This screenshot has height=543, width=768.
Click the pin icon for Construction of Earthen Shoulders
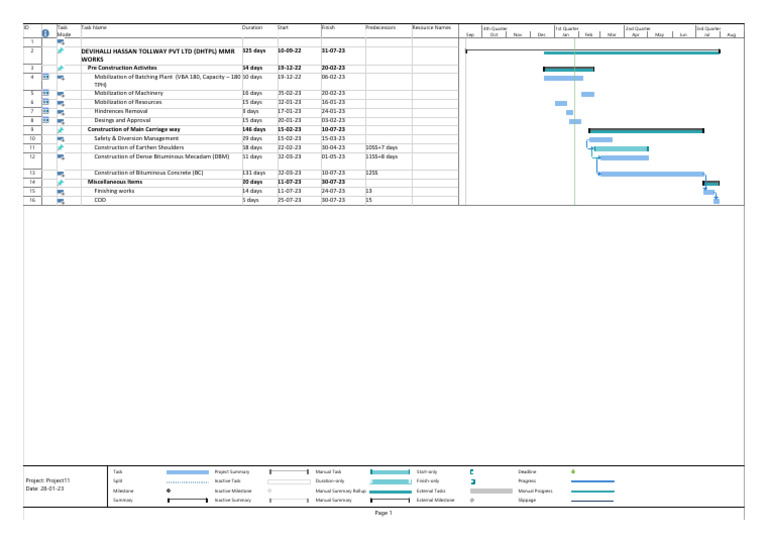point(61,147)
